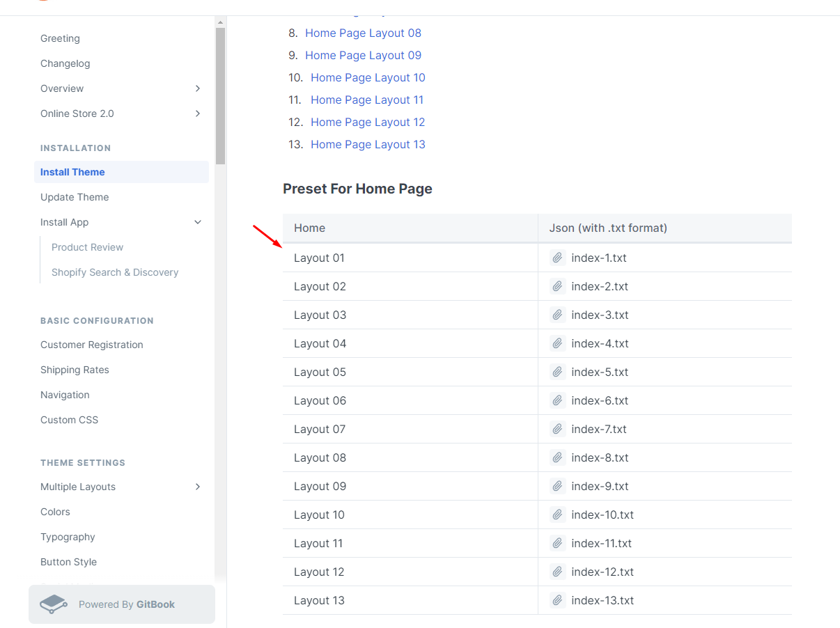Go to Navigation settings page
The height and width of the screenshot is (628, 840).
pos(65,395)
